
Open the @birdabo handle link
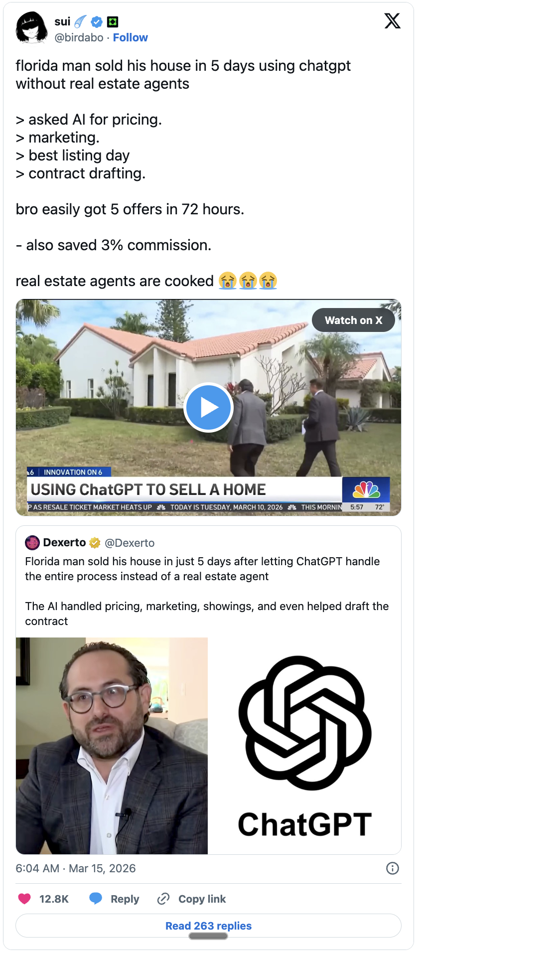click(x=79, y=38)
